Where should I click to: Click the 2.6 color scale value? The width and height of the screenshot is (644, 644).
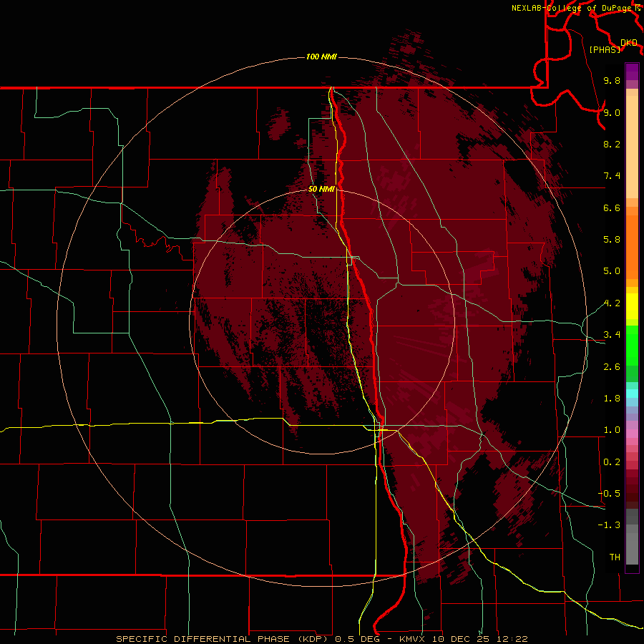pos(612,367)
